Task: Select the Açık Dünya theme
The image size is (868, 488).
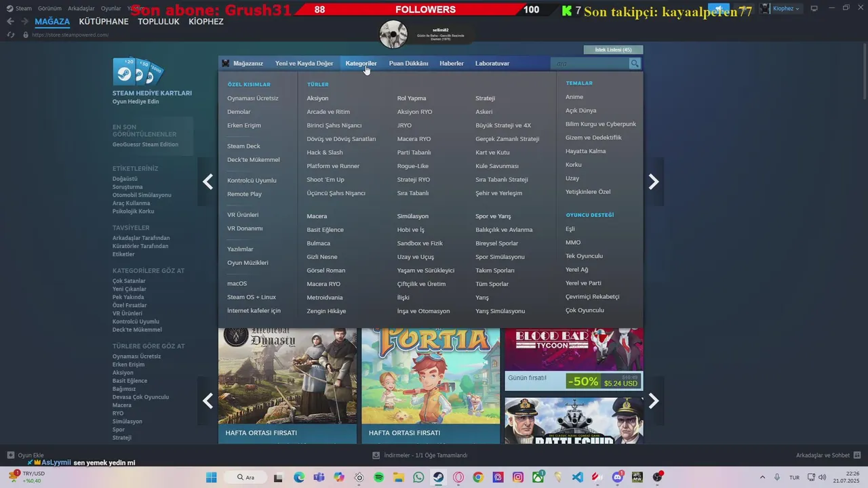Action: (581, 110)
